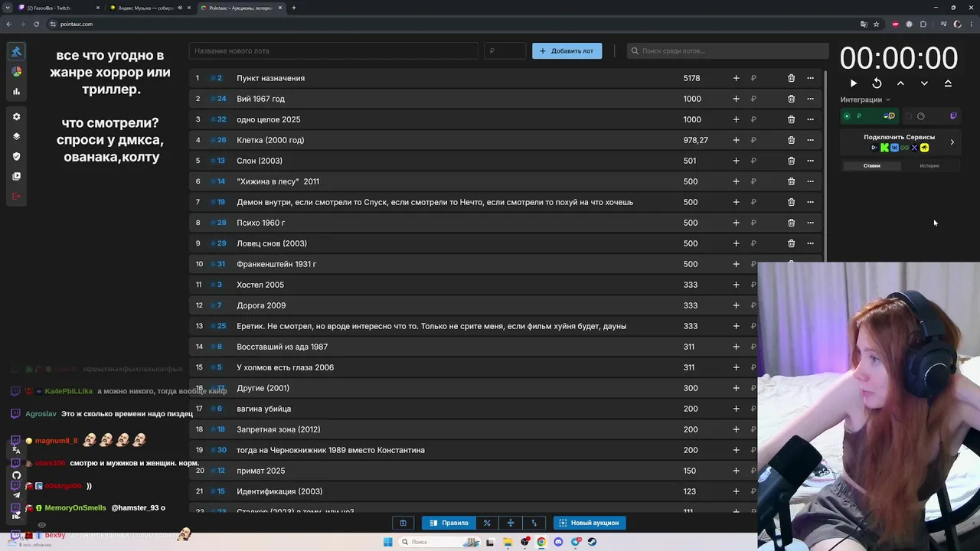Open more options for "Хижина в лесу 2011"
The height and width of the screenshot is (551, 980).
pyautogui.click(x=810, y=181)
